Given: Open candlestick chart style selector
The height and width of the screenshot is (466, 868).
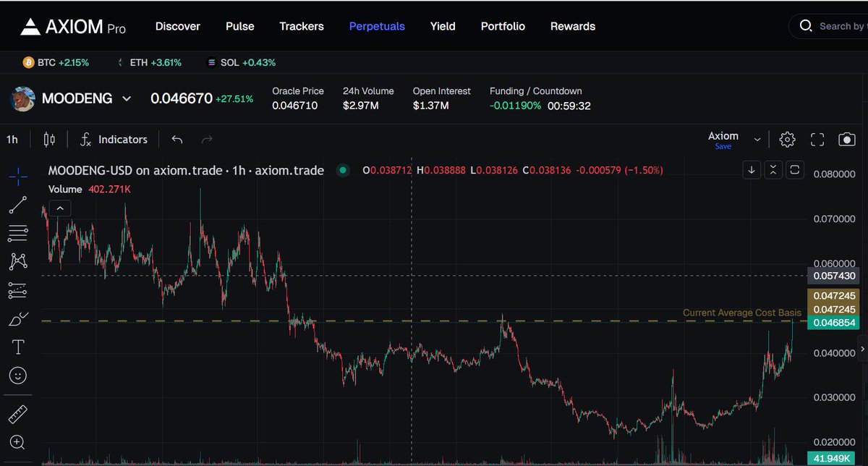Looking at the screenshot, I should click(x=49, y=139).
